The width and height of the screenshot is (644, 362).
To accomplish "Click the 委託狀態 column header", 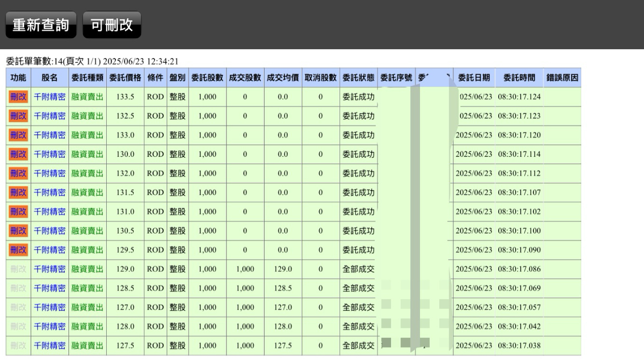I will pos(358,78).
